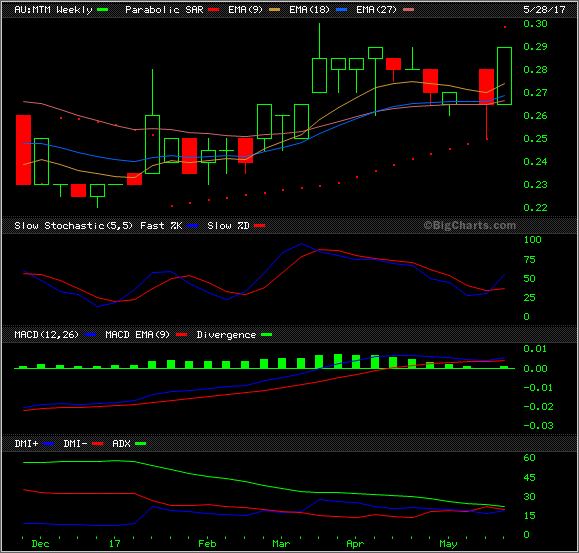The image size is (579, 553).
Task: Click the blue EMA(18) legend swatch
Action: coord(342,10)
